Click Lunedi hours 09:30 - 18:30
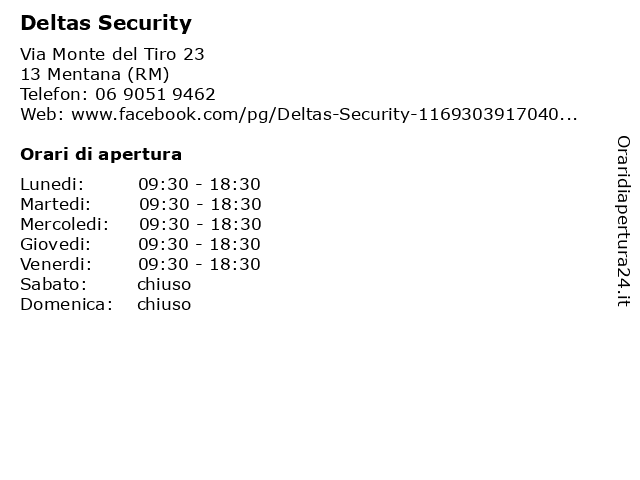The width and height of the screenshot is (640, 480). (199, 184)
